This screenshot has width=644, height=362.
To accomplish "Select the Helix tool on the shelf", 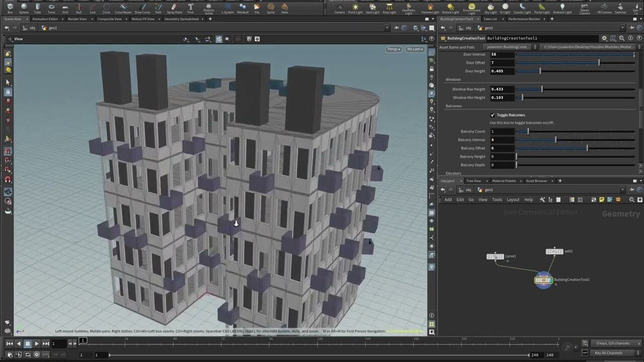I will tap(285, 8).
